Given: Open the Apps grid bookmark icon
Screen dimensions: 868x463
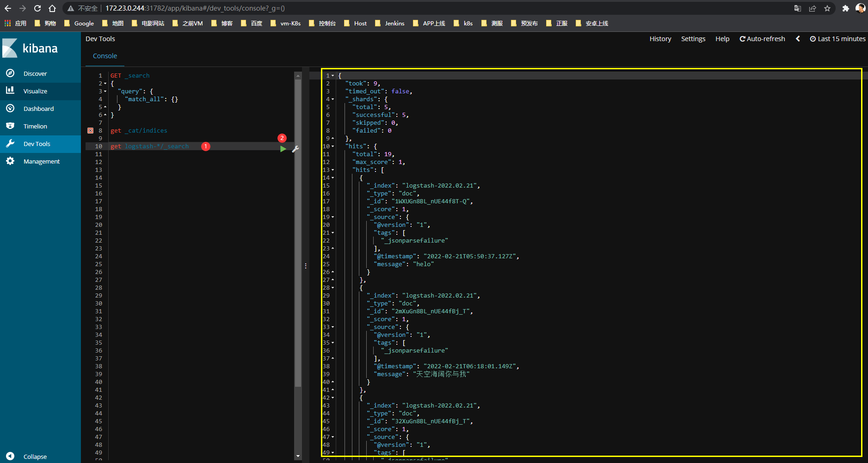Looking at the screenshot, I should coord(7,23).
